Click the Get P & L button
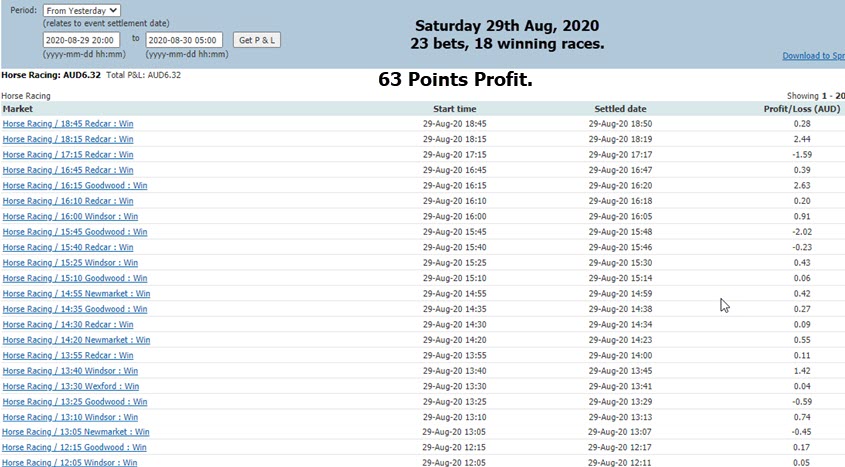This screenshot has height=467, width=845. coord(257,40)
